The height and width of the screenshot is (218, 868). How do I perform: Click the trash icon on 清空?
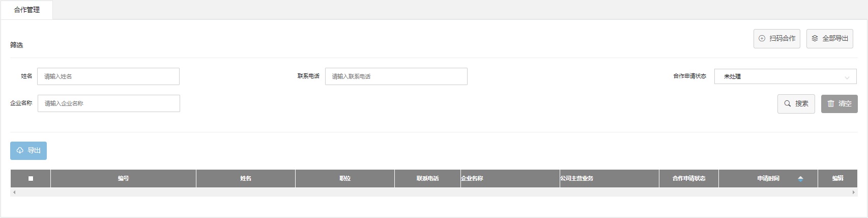coord(831,104)
